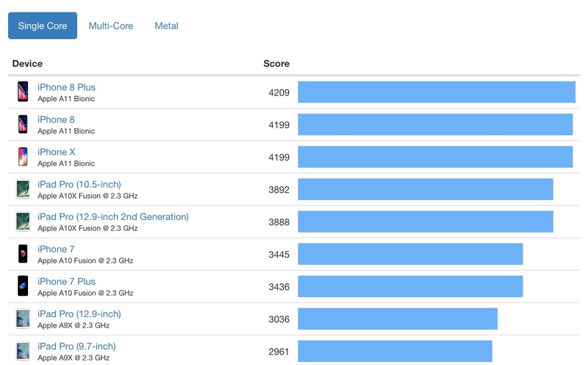Image resolution: width=588 pixels, height=365 pixels.
Task: Click the Device column header
Action: pos(27,63)
